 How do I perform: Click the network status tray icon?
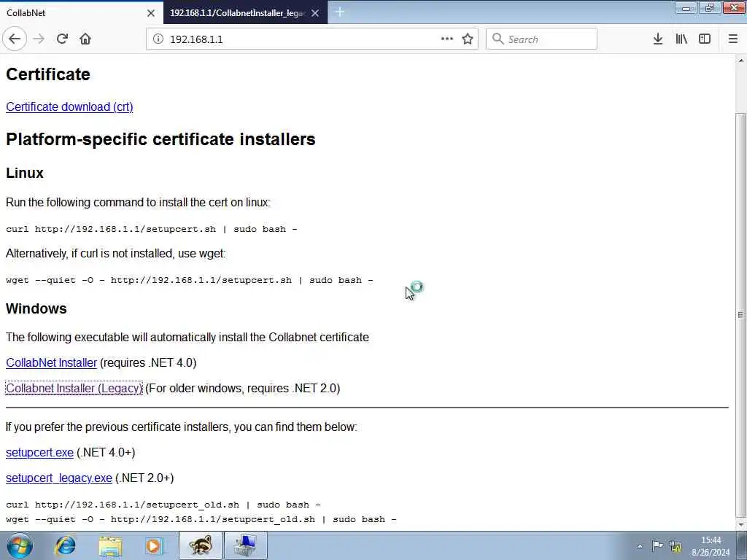tap(676, 545)
